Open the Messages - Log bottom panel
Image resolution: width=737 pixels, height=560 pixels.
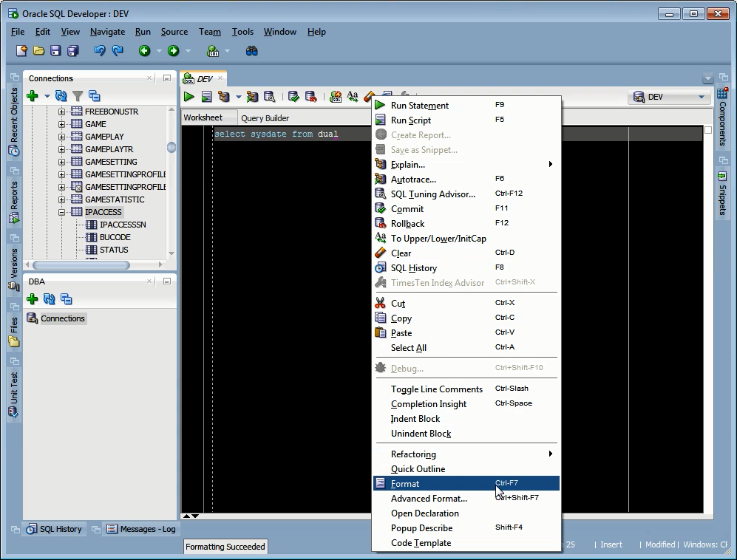point(142,529)
